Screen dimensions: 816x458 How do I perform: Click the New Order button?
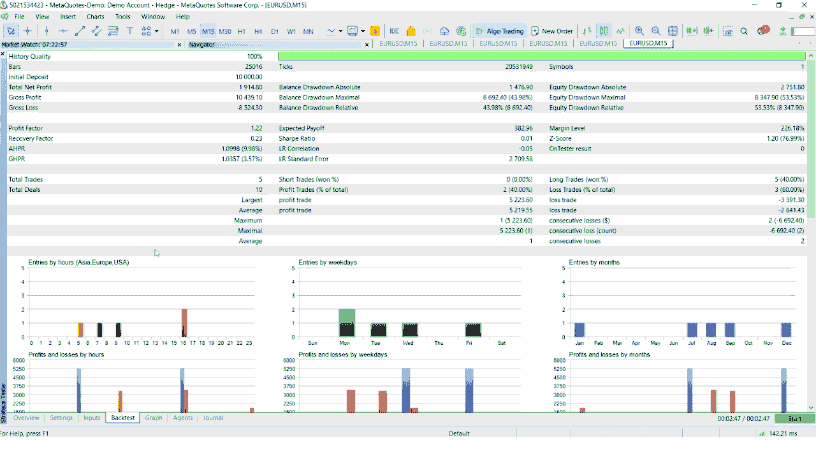(552, 31)
